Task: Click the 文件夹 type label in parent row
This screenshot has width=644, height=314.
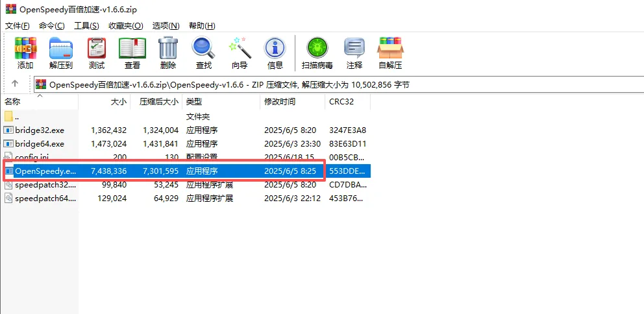Action: click(x=198, y=117)
